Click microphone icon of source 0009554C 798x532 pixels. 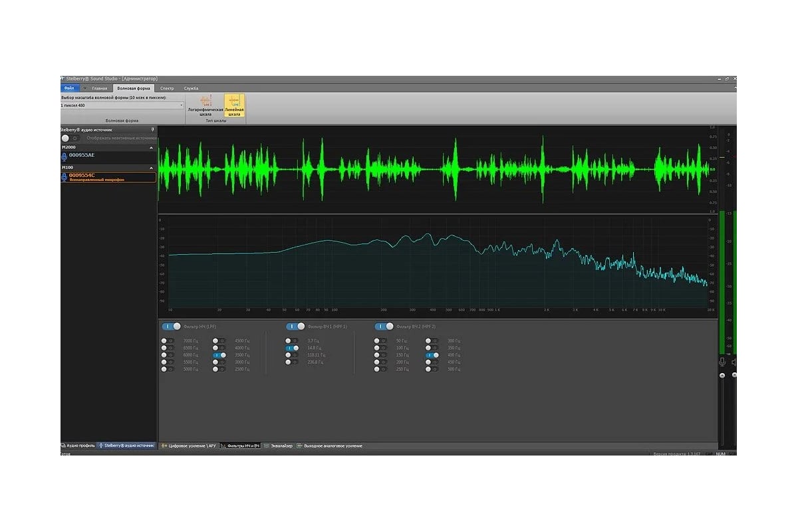65,176
